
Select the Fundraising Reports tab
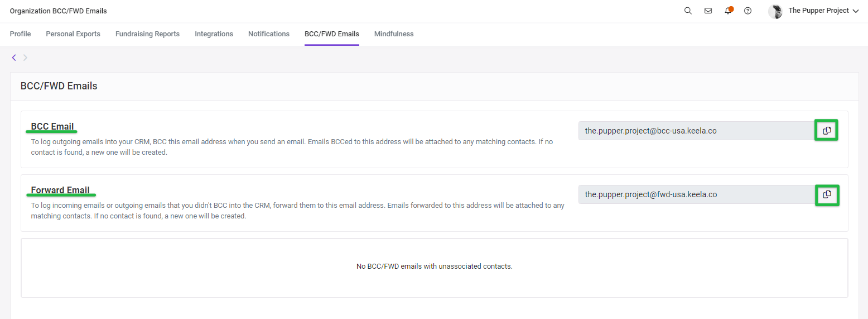tap(147, 34)
